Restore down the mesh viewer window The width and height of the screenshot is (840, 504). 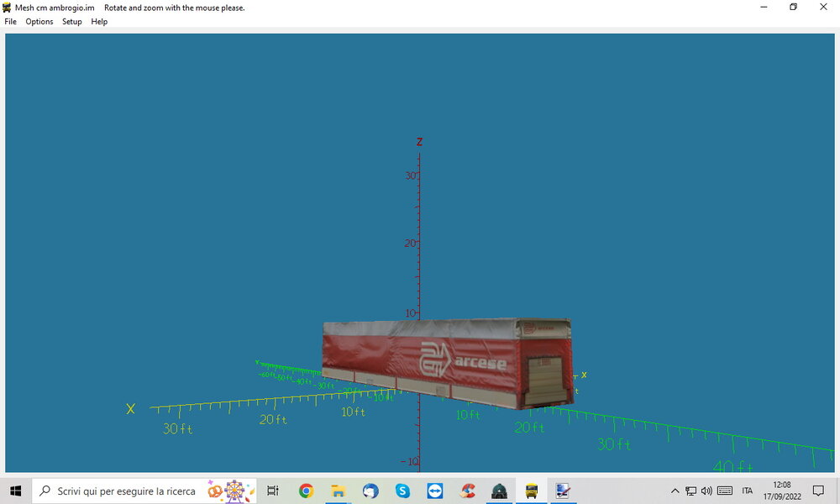tap(794, 8)
